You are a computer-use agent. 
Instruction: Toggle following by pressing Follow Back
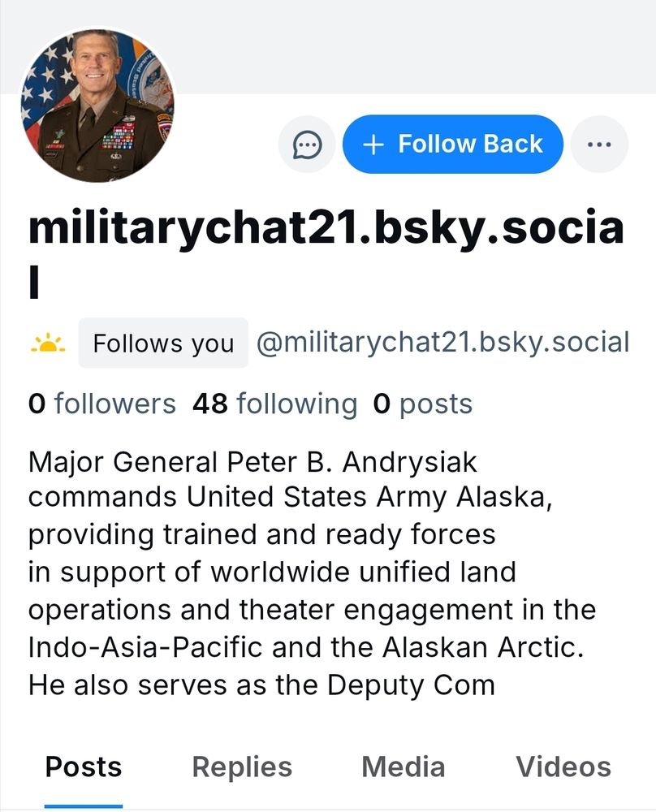coord(452,144)
